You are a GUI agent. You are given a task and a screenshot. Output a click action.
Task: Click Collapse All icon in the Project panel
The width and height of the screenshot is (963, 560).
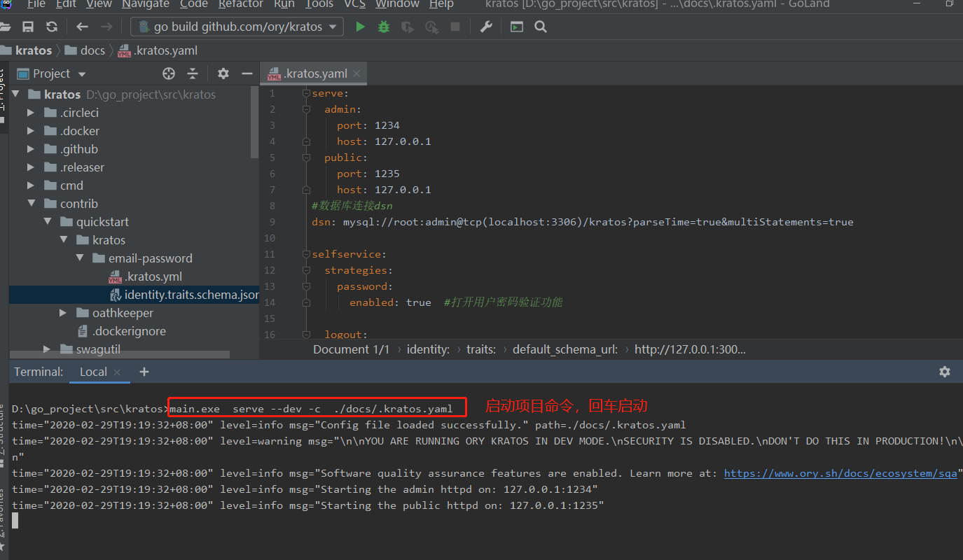(193, 73)
